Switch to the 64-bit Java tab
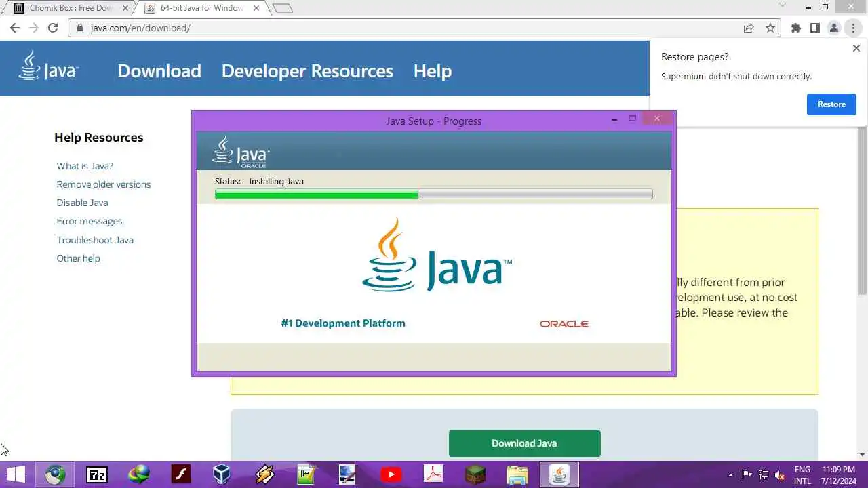868x488 pixels. [x=201, y=8]
